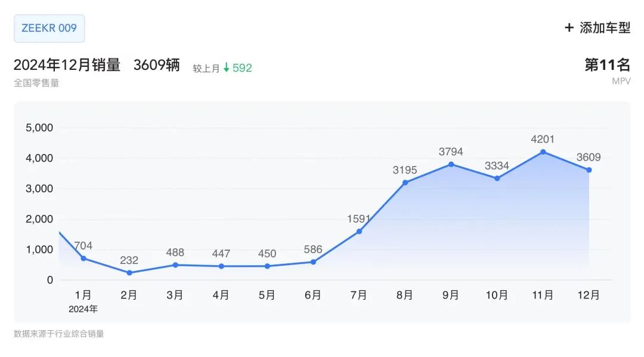644x357 pixels.
Task: Click the MPV category label
Action: (621, 81)
